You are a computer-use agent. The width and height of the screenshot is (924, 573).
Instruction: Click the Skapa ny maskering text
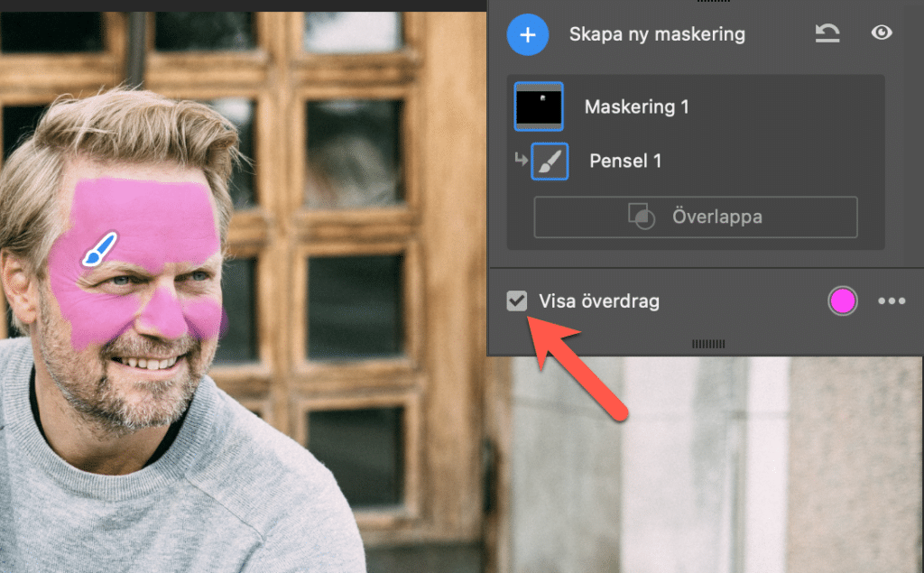click(x=656, y=35)
